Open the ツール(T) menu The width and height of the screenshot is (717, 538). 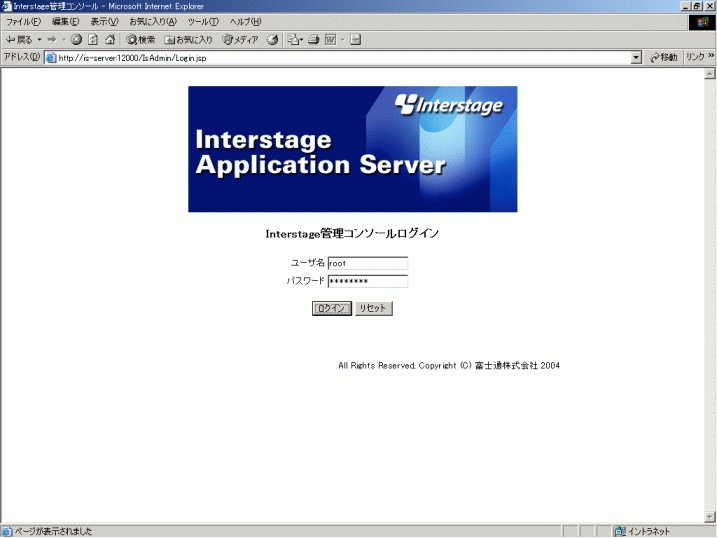click(x=203, y=21)
